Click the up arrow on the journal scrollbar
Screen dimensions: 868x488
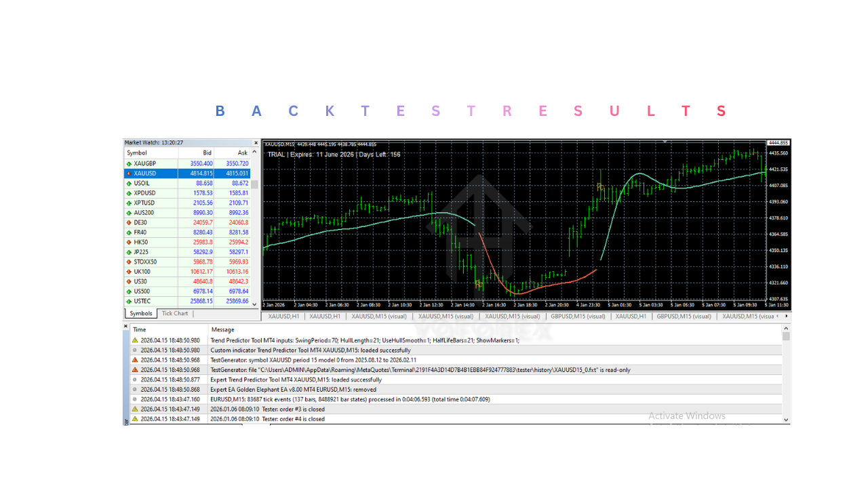point(785,329)
